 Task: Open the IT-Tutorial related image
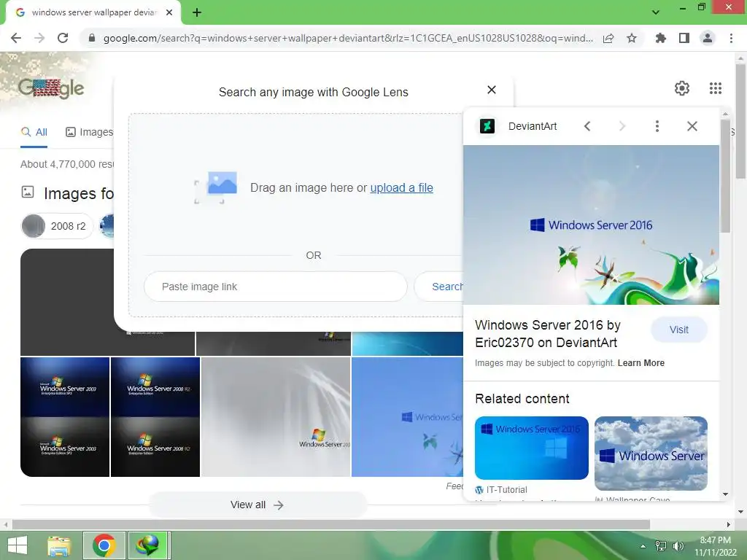coord(532,448)
